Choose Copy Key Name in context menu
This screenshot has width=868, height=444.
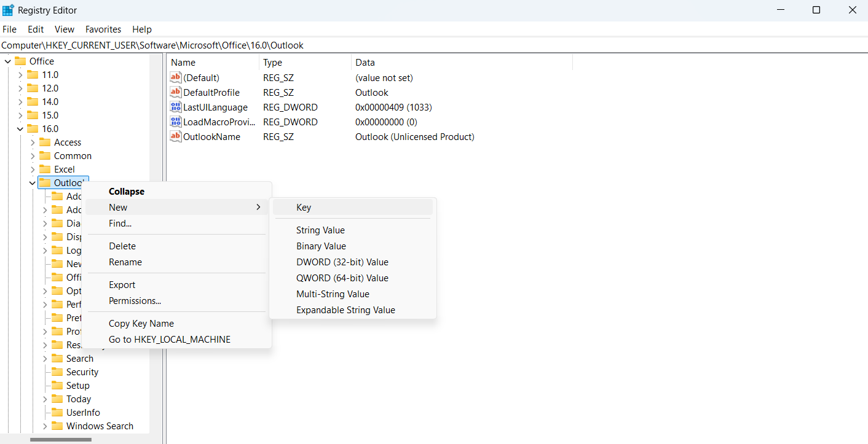pos(177,324)
